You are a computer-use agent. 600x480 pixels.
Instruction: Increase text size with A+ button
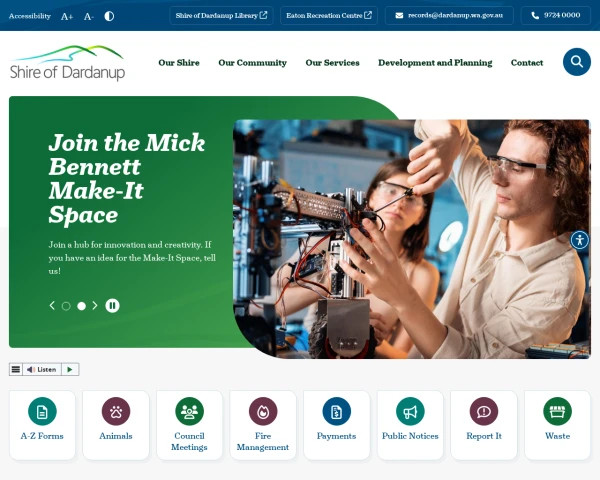67,16
